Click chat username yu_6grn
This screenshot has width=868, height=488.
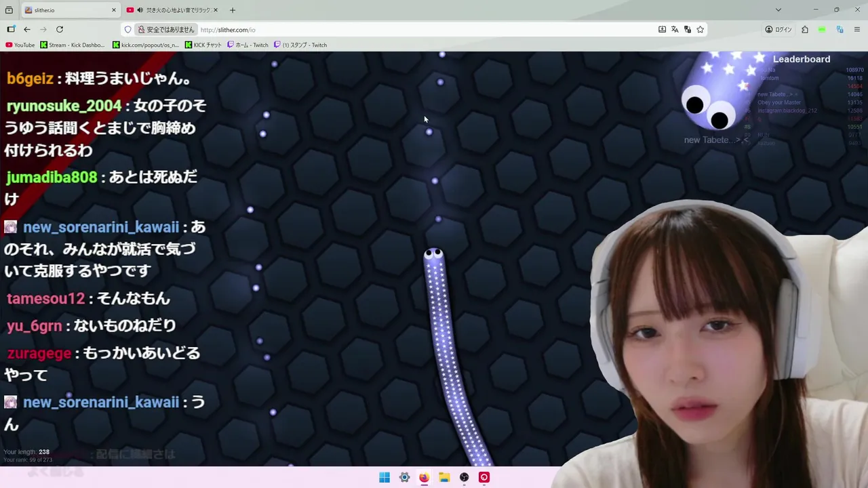(34, 326)
